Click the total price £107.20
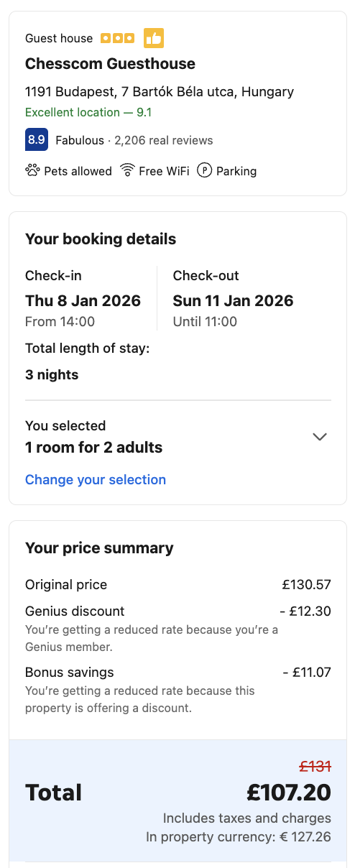Screen dimensions: 355x868 (289, 793)
